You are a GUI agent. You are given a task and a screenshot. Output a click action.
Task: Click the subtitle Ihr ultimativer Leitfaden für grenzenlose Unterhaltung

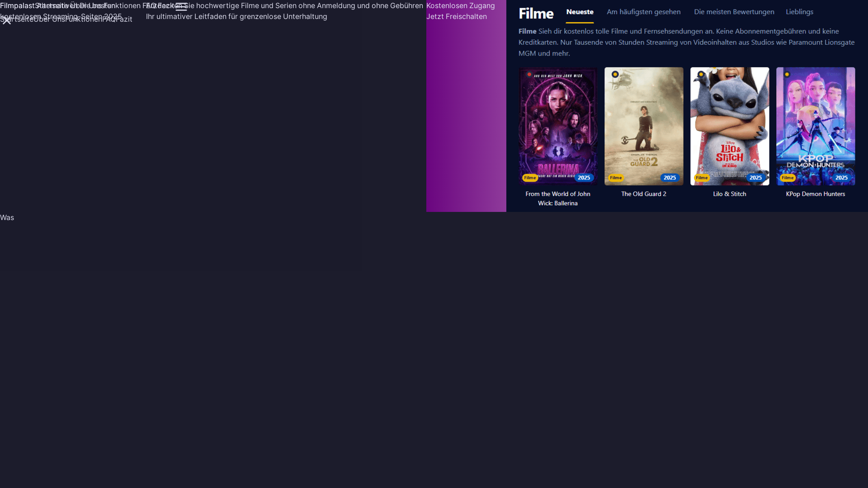click(x=236, y=17)
